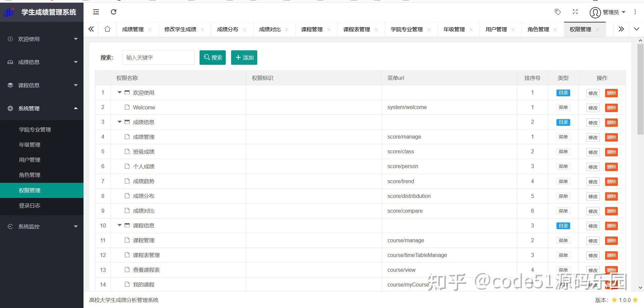
Task: Click the 添加 button
Action: coord(244,57)
